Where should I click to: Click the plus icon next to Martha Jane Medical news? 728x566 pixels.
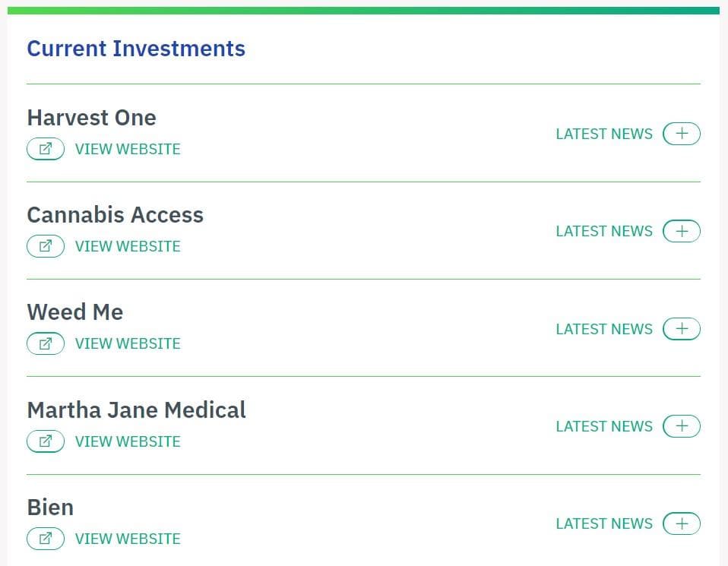click(682, 426)
